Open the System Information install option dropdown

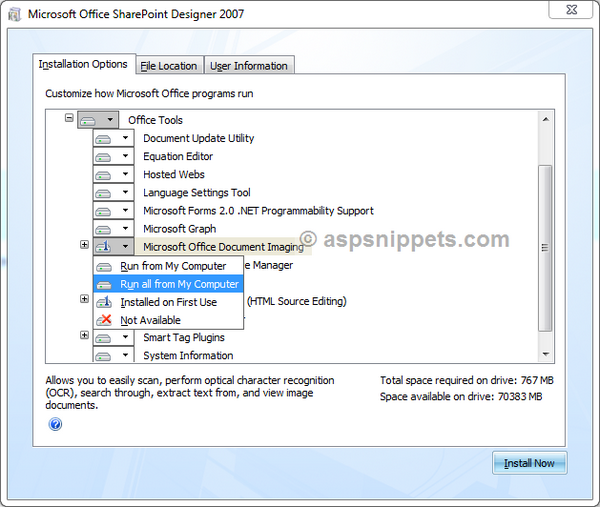coord(125,356)
